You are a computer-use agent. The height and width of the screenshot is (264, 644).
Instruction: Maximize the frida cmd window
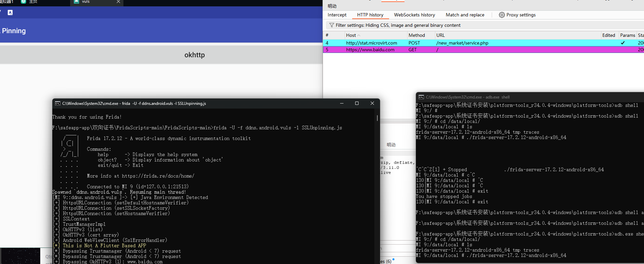(x=357, y=103)
